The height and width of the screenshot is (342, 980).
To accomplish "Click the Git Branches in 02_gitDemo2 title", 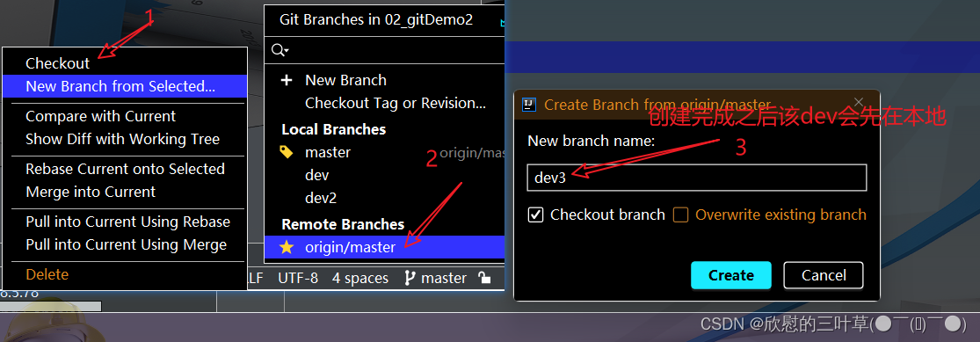I will 376,20.
